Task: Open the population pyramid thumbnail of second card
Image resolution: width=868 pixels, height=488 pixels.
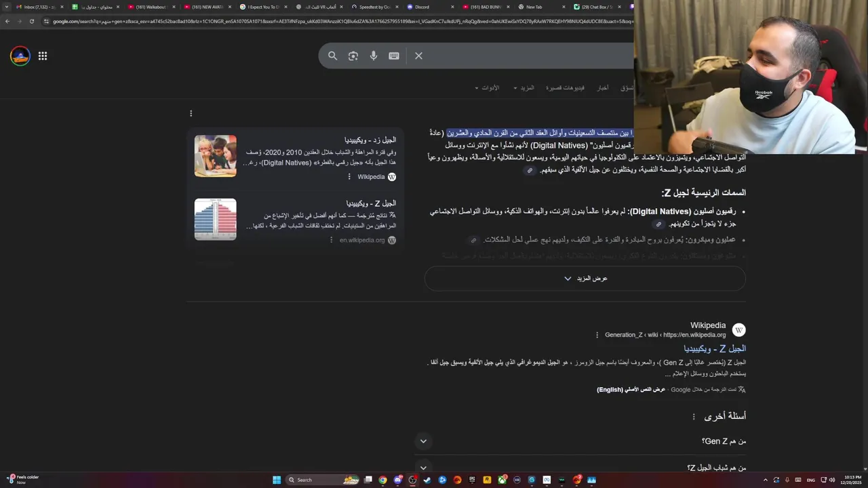Action: point(216,219)
